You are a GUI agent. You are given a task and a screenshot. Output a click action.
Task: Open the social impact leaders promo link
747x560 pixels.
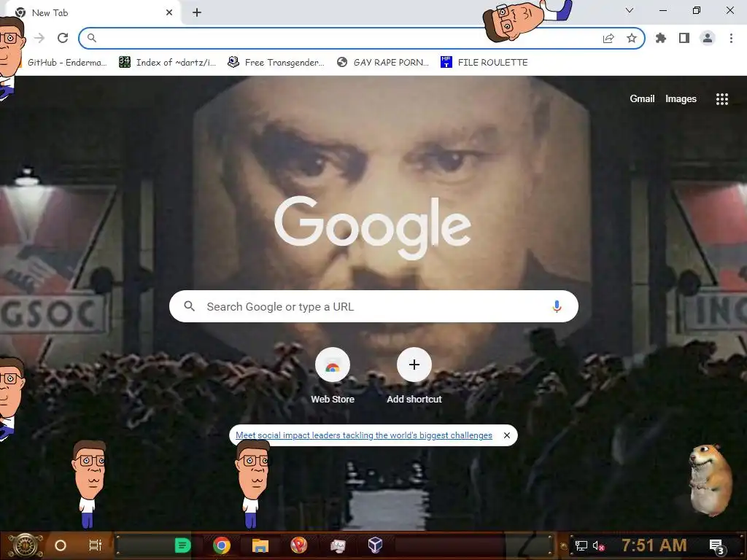[x=363, y=435]
